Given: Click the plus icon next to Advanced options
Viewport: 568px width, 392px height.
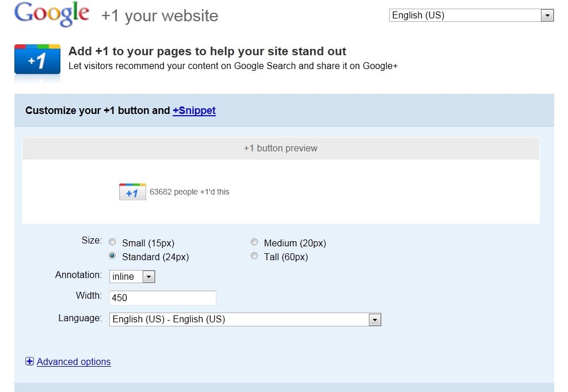Looking at the screenshot, I should (x=29, y=361).
